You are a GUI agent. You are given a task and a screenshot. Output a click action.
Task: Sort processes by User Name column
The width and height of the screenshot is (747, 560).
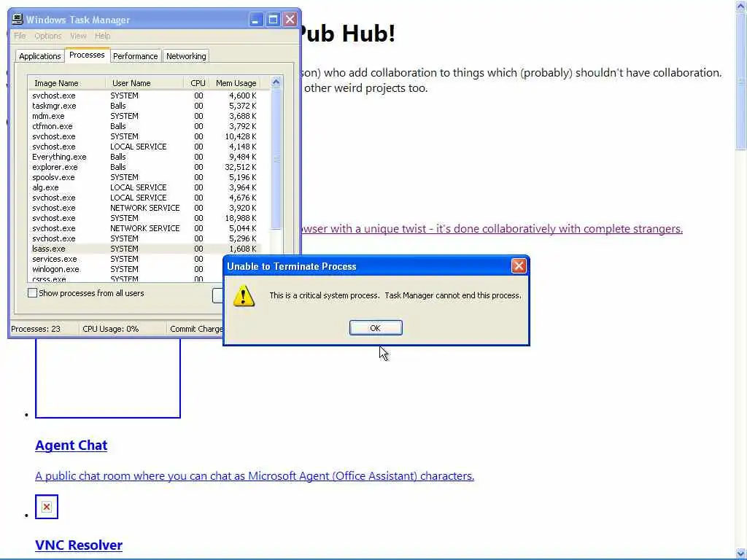point(144,83)
